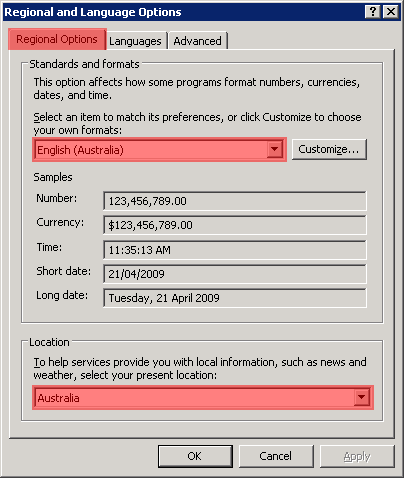The image size is (404, 478).
Task: Click the Australia location combo box text
Action: click(x=58, y=398)
